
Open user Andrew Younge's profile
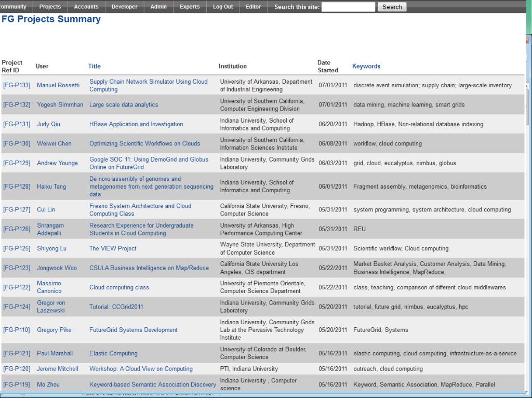tap(57, 163)
